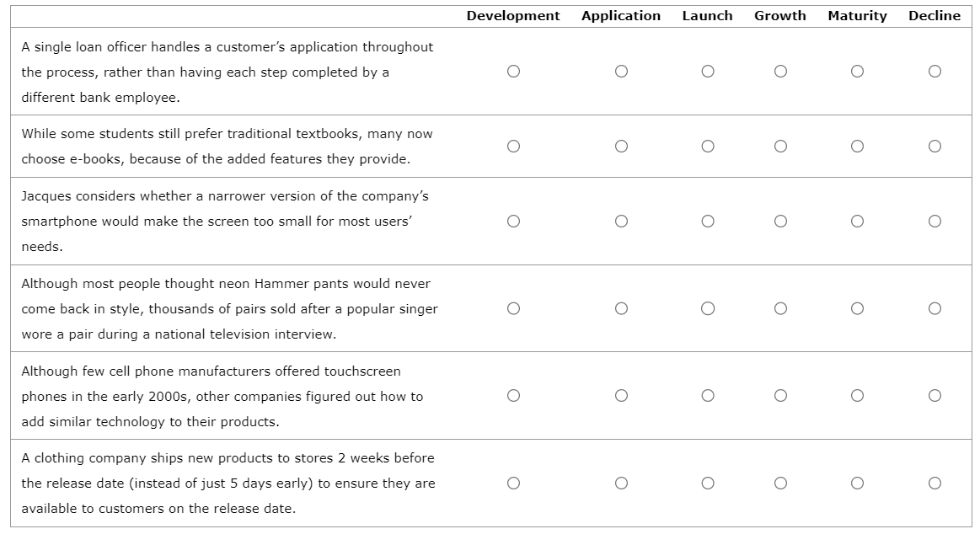Select Application for the loan officer question
Screen dimensions: 980x545
pos(622,72)
